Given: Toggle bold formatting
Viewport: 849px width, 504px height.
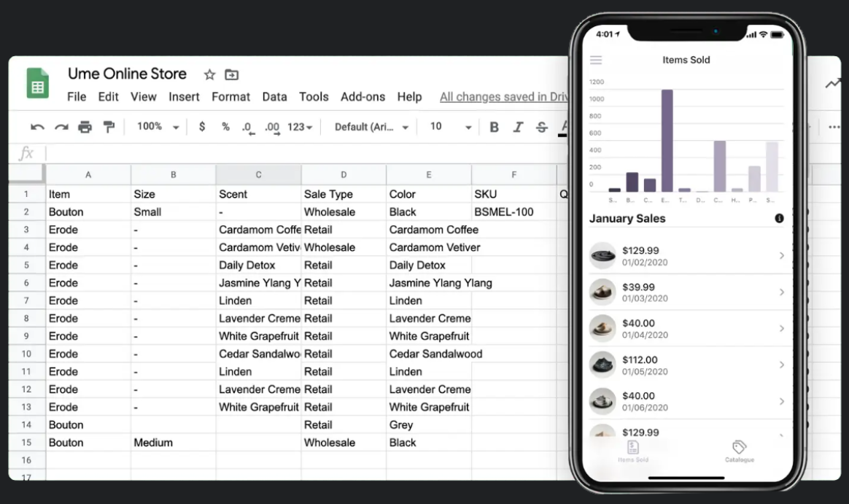Looking at the screenshot, I should click(494, 127).
